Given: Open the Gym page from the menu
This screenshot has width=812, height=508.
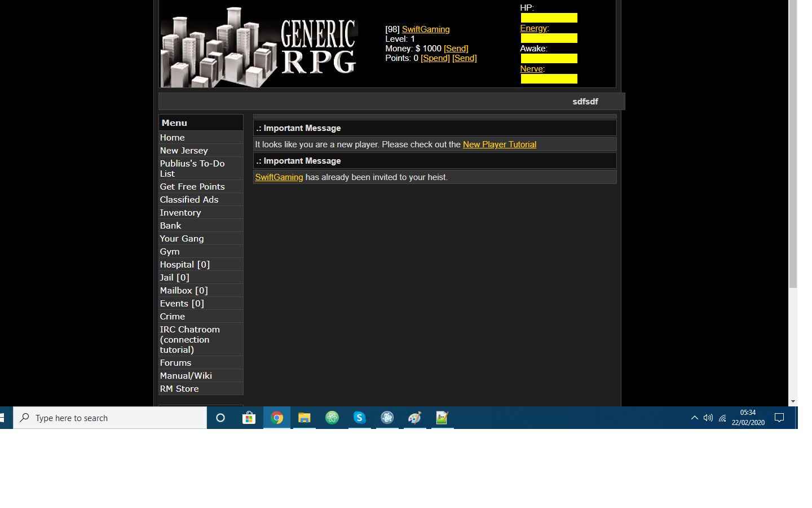Looking at the screenshot, I should (x=170, y=252).
